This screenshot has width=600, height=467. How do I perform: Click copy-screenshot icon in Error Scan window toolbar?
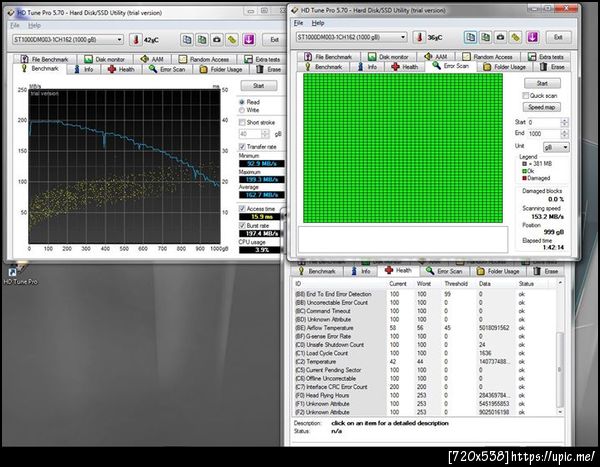(x=485, y=37)
